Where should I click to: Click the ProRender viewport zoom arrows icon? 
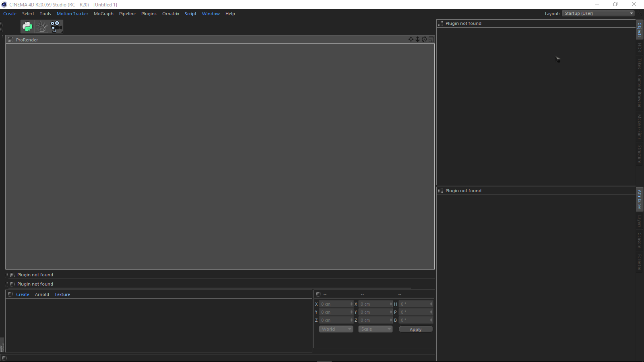[x=417, y=39]
